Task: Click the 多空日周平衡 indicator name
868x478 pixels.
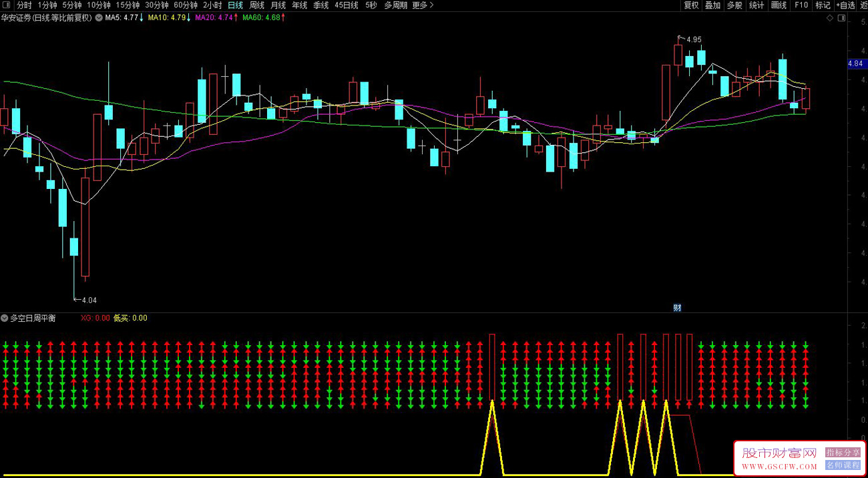Action: tap(33, 318)
